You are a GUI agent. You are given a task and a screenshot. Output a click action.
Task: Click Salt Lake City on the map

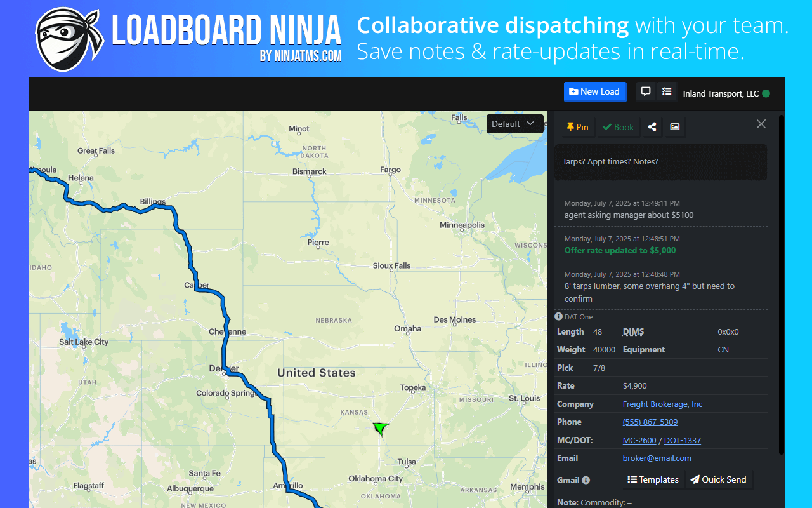(84, 342)
